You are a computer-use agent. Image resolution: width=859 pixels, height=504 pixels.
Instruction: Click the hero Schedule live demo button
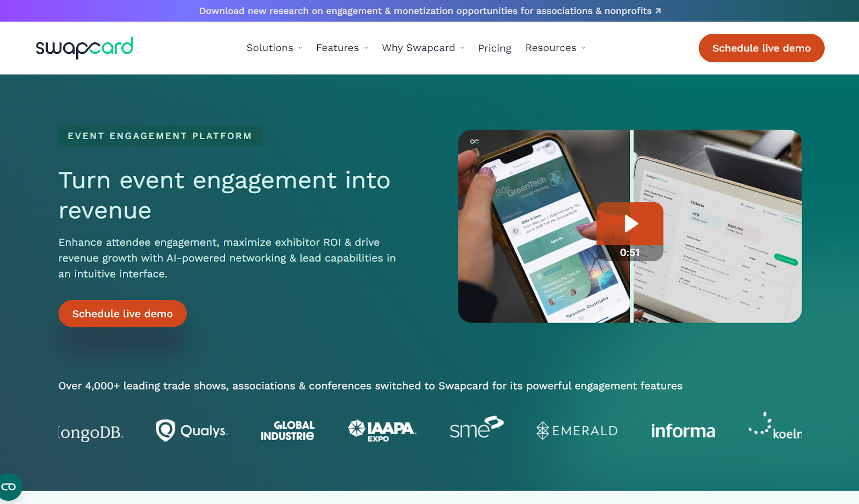122,313
